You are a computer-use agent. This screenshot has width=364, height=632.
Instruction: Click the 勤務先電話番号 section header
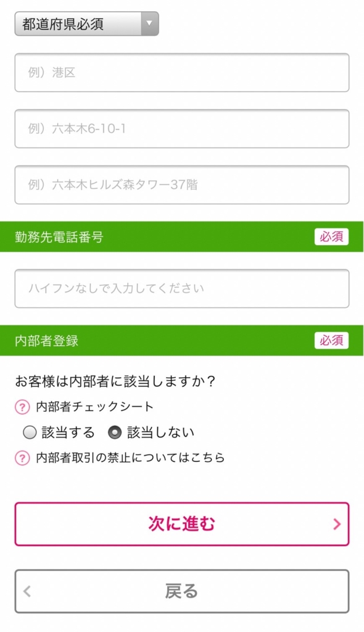(181, 236)
